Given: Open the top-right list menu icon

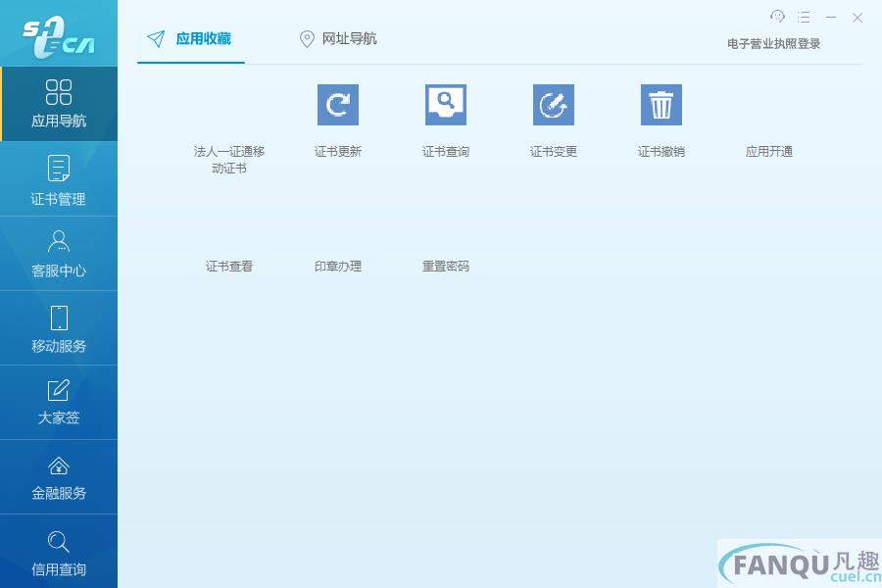Looking at the screenshot, I should tap(804, 18).
